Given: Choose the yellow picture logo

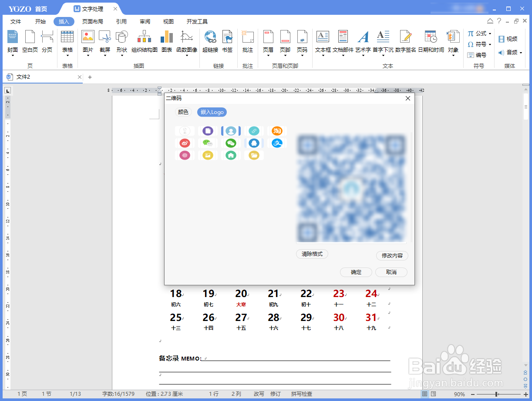Looking at the screenshot, I should 208,155.
